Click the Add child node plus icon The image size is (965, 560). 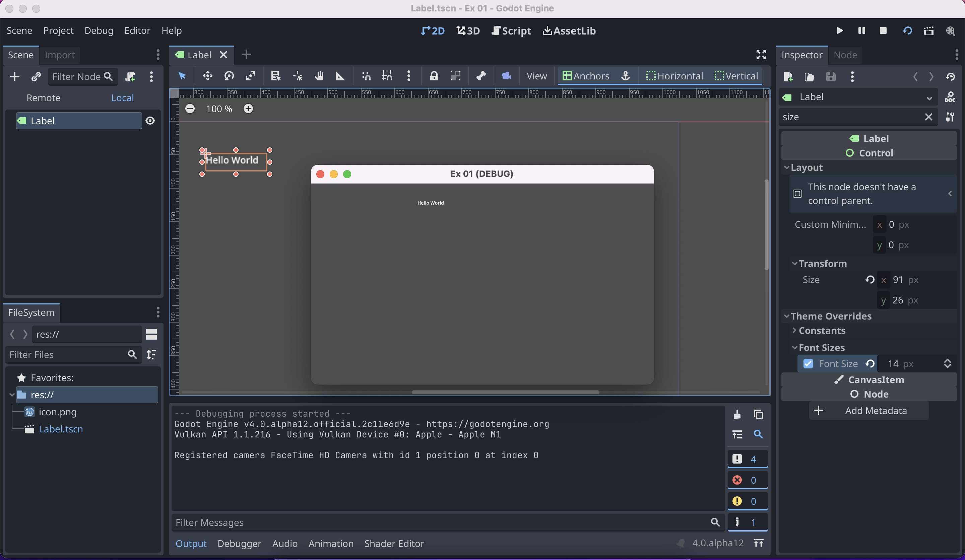point(14,77)
